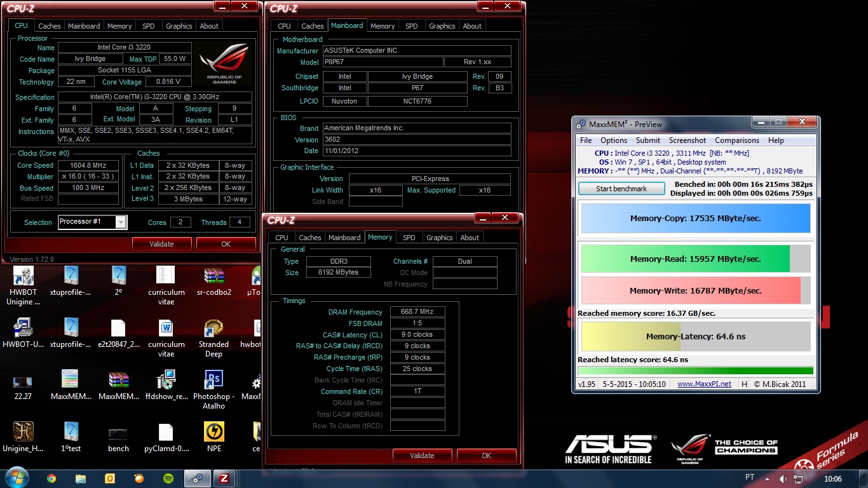Open the HWBOT Unigine desktop shortcut
Viewport: 868px width, 488px height.
(23, 286)
